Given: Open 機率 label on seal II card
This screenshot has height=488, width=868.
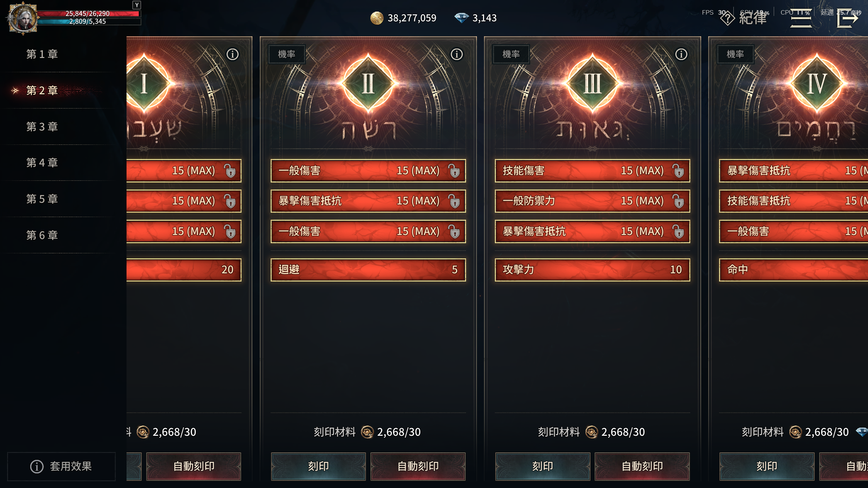Looking at the screenshot, I should [287, 54].
